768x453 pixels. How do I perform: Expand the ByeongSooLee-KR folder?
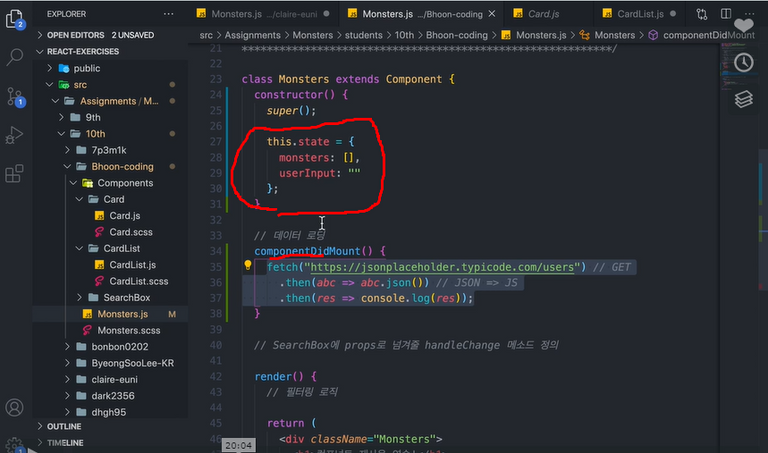110,363
